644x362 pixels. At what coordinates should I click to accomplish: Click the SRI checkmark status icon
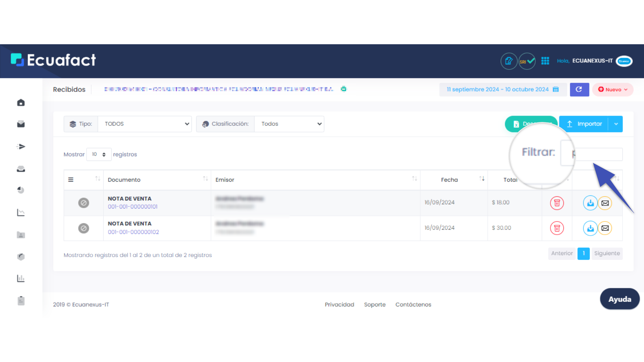coord(527,61)
